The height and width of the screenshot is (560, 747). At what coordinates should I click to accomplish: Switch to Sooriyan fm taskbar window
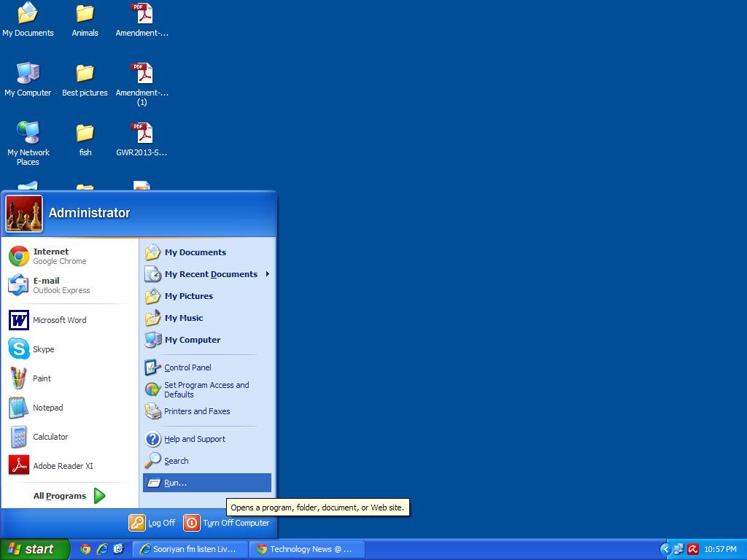coord(190,549)
